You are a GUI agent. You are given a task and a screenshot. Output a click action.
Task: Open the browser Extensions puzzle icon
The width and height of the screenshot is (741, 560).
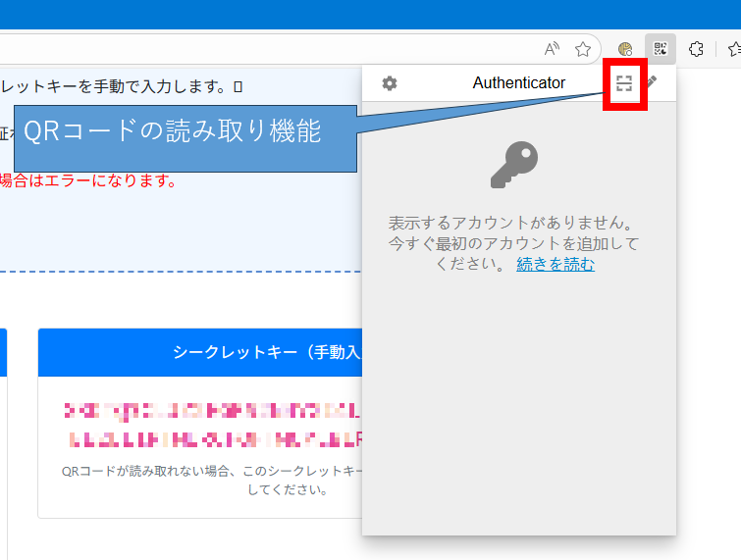pos(696,49)
